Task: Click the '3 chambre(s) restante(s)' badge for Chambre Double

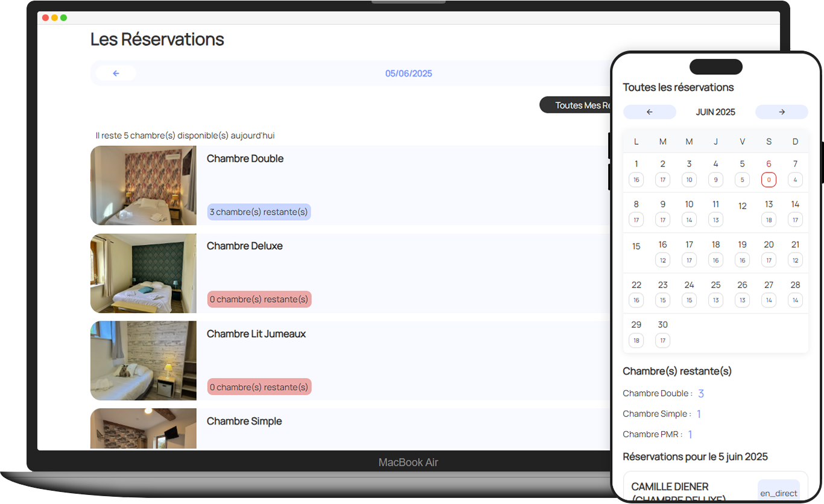Action: pos(259,212)
